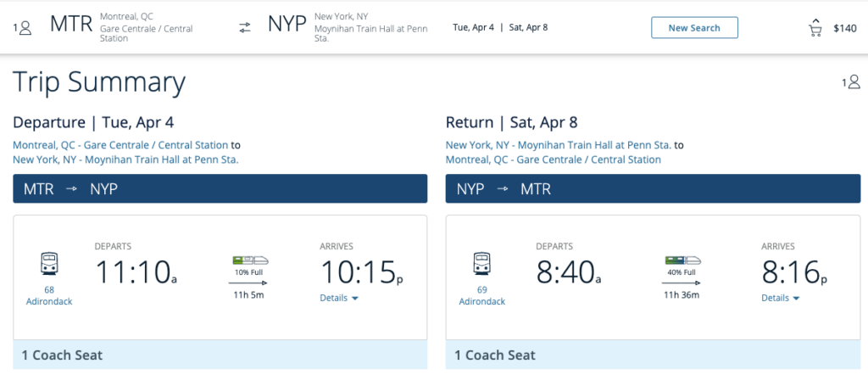
Task: Select the NYP destination station in header
Action: click(x=287, y=25)
